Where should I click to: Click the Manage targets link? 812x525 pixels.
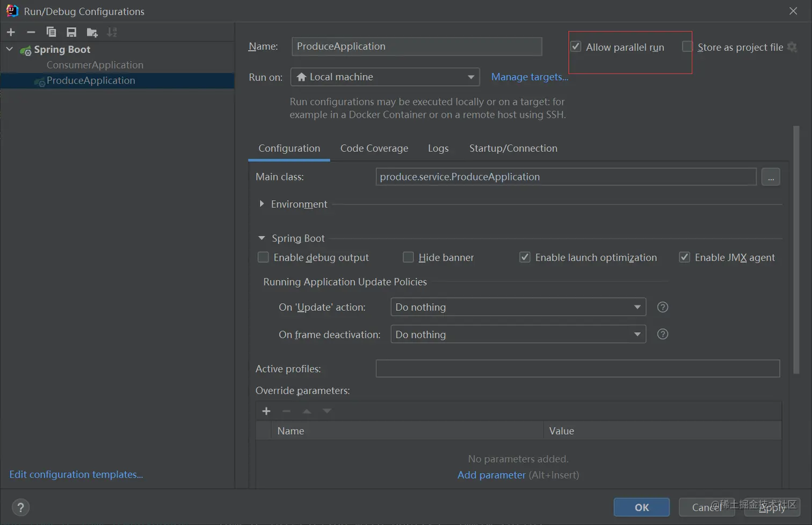tap(529, 77)
